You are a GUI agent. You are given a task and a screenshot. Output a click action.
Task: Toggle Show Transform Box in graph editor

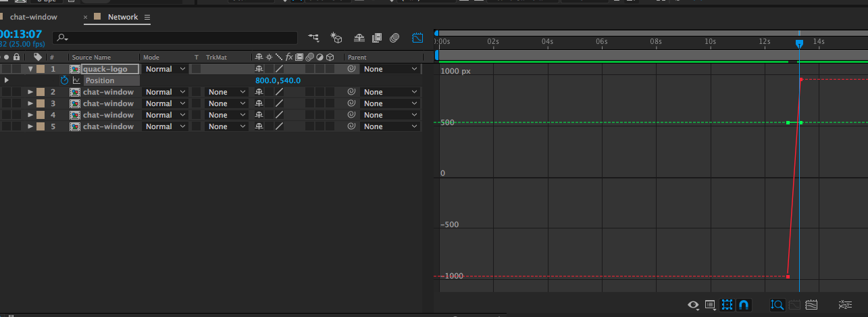coord(727,305)
